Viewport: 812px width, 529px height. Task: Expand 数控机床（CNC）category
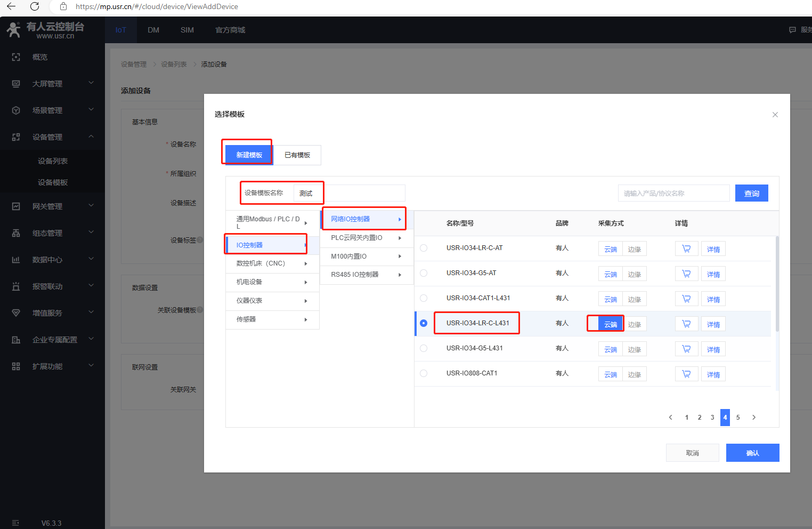click(x=272, y=263)
